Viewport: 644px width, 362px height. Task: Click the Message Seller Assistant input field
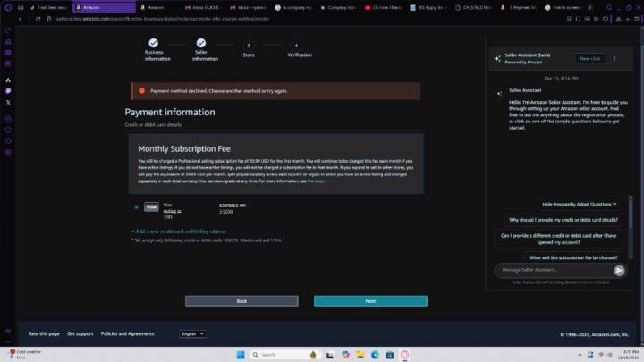click(x=555, y=270)
